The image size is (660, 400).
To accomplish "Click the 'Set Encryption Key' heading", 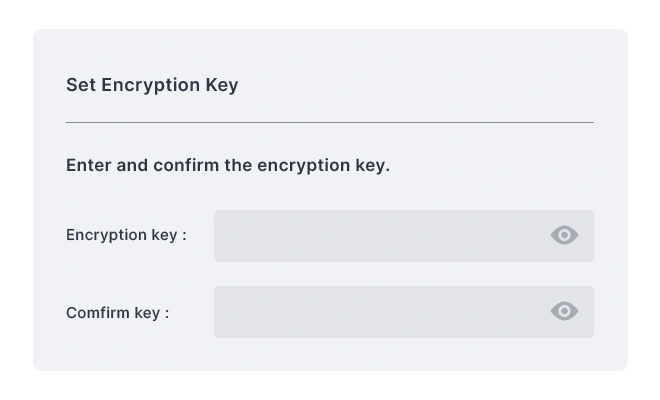I will click(x=152, y=85).
